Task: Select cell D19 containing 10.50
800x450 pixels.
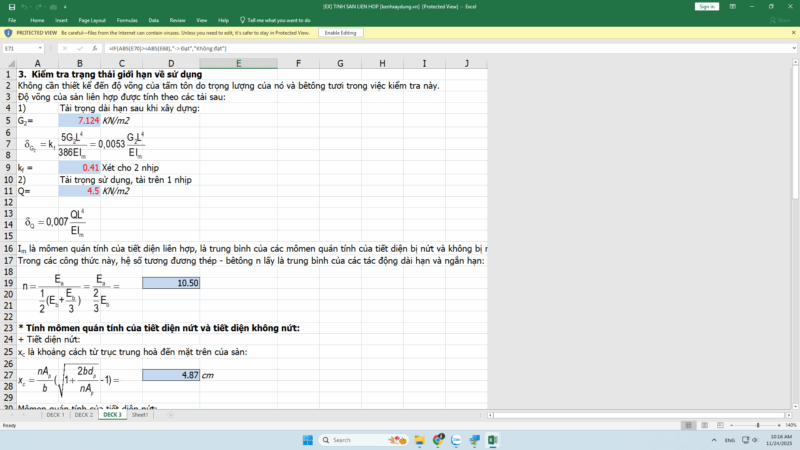Action: click(x=171, y=283)
